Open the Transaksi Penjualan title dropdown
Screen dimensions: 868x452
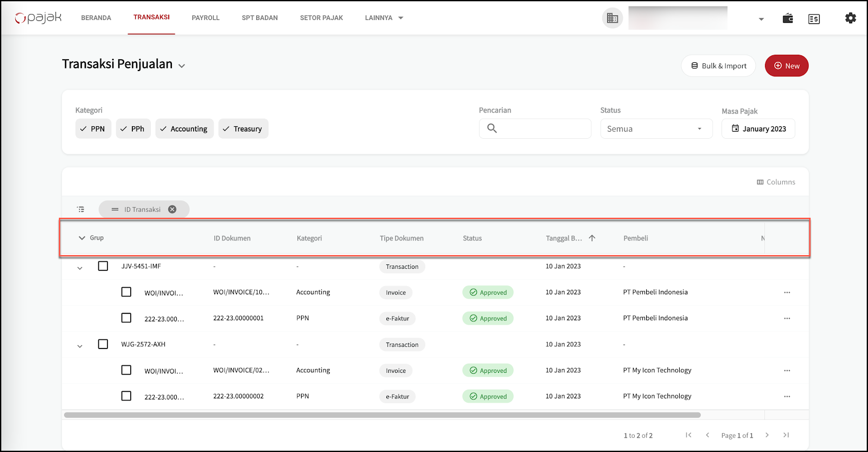(x=182, y=66)
